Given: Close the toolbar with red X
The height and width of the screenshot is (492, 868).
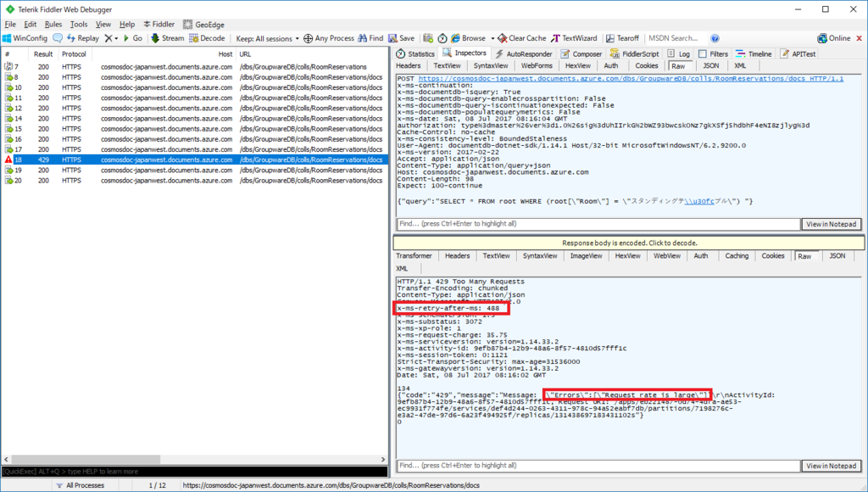Looking at the screenshot, I should (x=860, y=38).
